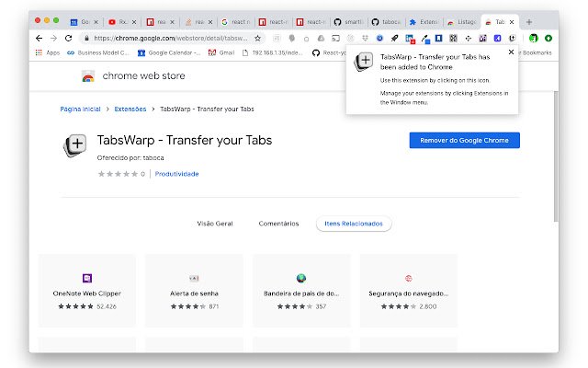Click the checkered grid extension icon
The width and height of the screenshot is (588, 368).
453,38
